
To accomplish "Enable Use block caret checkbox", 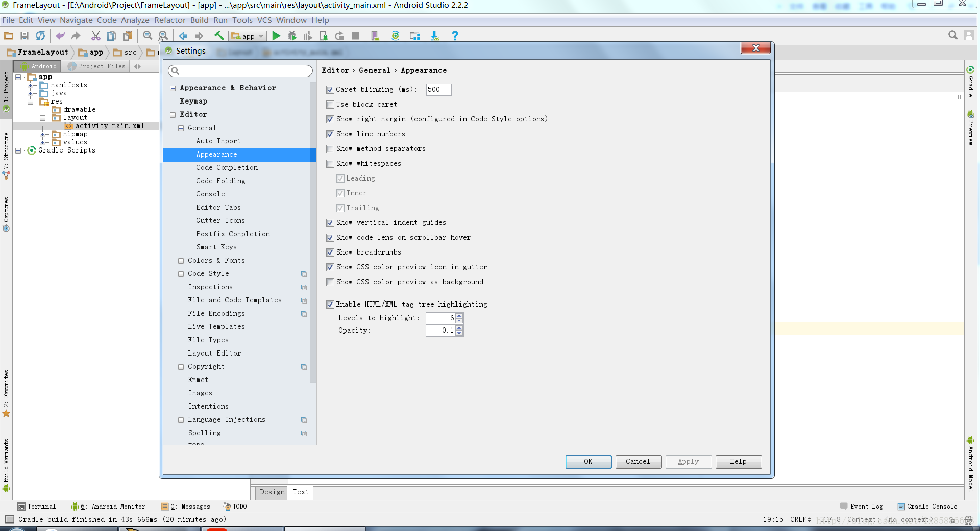I will click(330, 105).
